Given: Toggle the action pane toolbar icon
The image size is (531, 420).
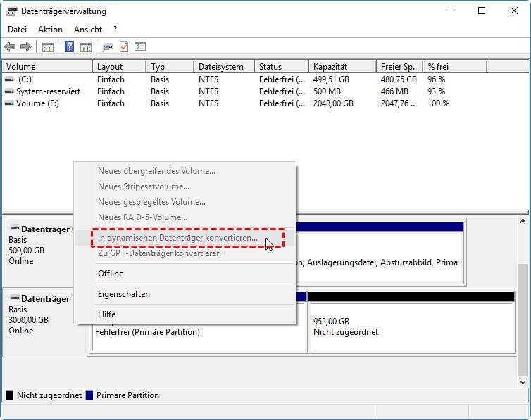Looking at the screenshot, I should pos(86,47).
